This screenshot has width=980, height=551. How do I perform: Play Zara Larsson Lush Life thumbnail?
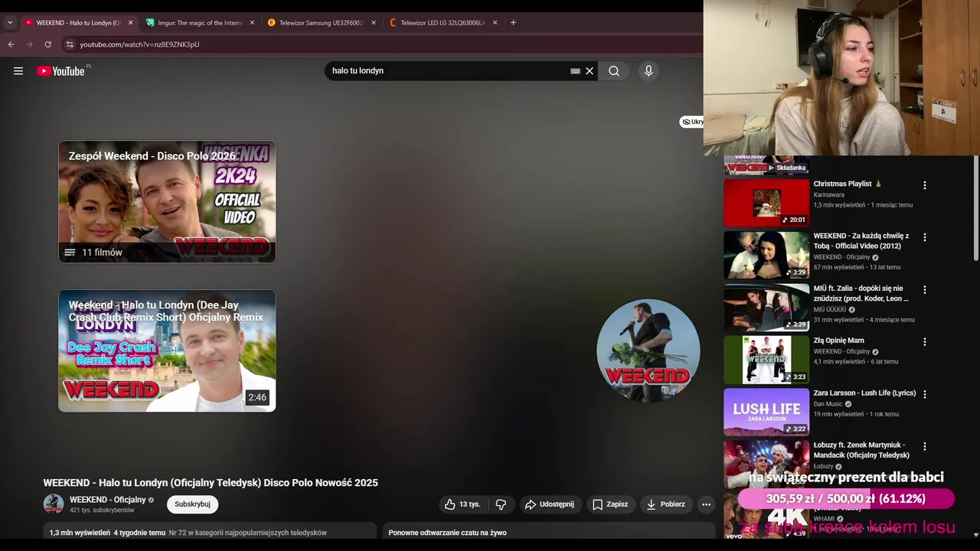pyautogui.click(x=766, y=412)
